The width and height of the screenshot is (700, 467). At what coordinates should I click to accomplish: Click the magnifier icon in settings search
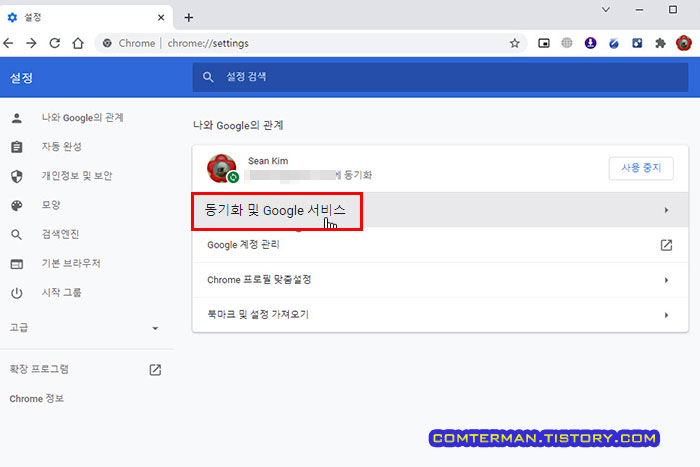pos(208,77)
